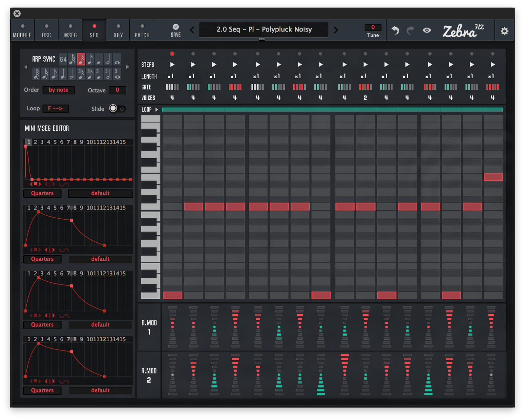The height and width of the screenshot is (420, 525).
Task: Click the loop-marker icon in the first mini MSEG
Action: 50,184
